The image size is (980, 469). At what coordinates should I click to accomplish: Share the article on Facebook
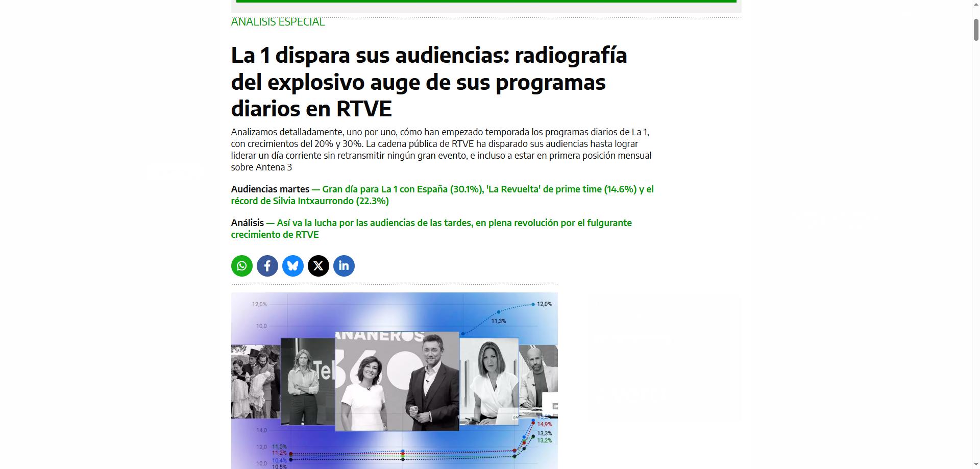coord(267,266)
